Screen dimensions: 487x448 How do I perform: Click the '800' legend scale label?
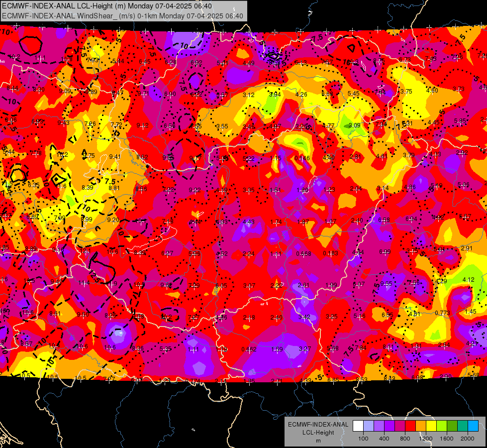pos(405,439)
